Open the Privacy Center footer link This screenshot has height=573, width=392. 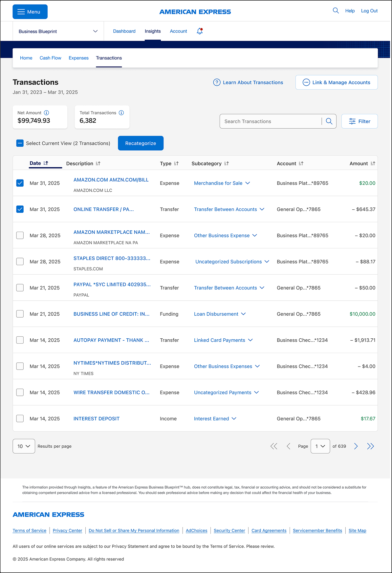pyautogui.click(x=67, y=530)
